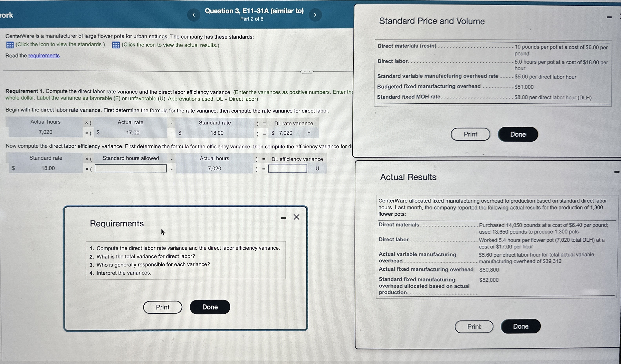The image size is (621, 364).
Task: Expand the ellipsis divider handle
Action: tap(307, 72)
